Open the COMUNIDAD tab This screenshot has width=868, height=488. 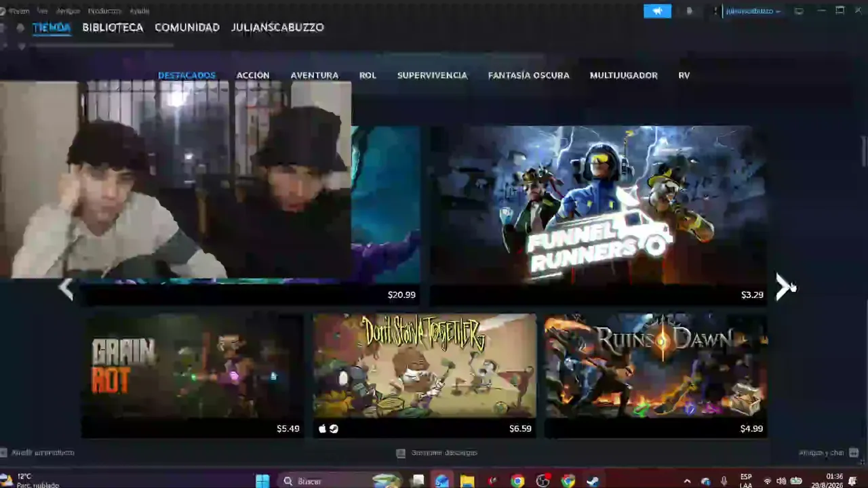coord(187,28)
